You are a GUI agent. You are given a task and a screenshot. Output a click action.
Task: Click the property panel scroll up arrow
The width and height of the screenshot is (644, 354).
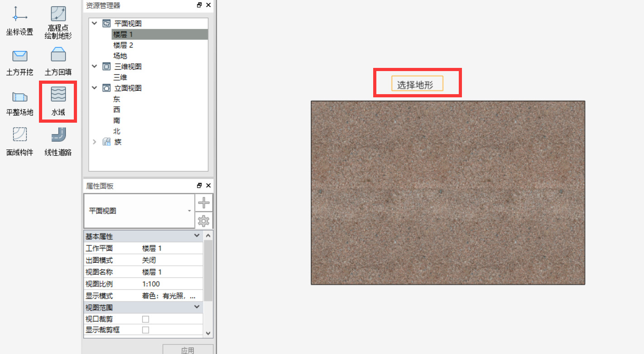208,236
